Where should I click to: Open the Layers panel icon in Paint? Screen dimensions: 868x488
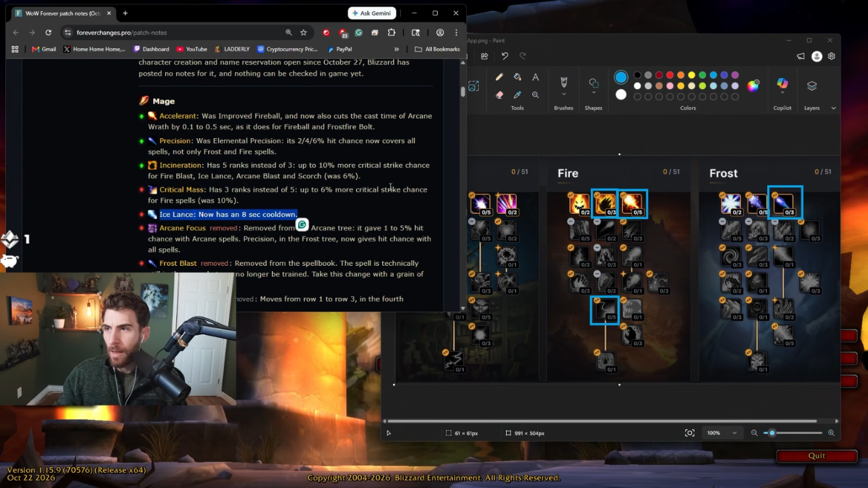click(x=811, y=86)
